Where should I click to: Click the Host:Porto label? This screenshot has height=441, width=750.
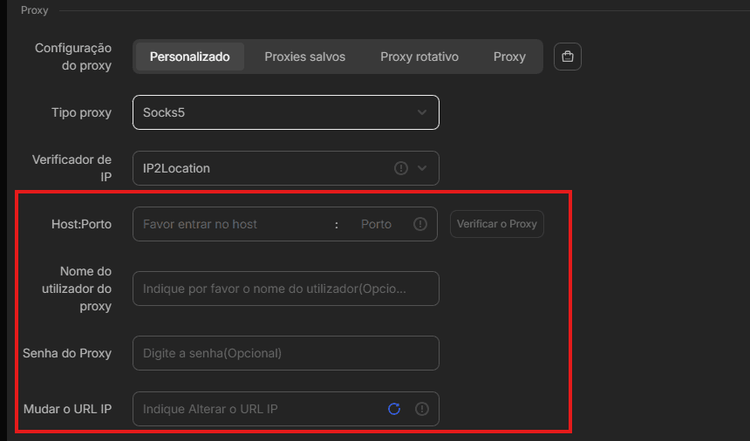(81, 224)
